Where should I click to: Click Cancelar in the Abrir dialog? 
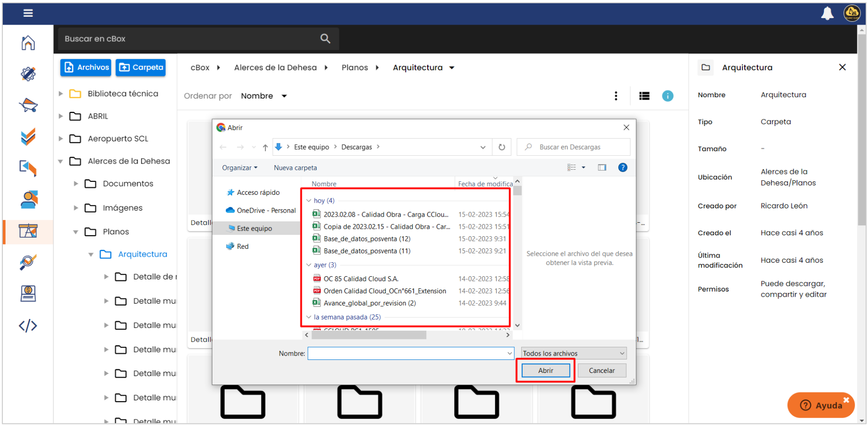tap(602, 371)
